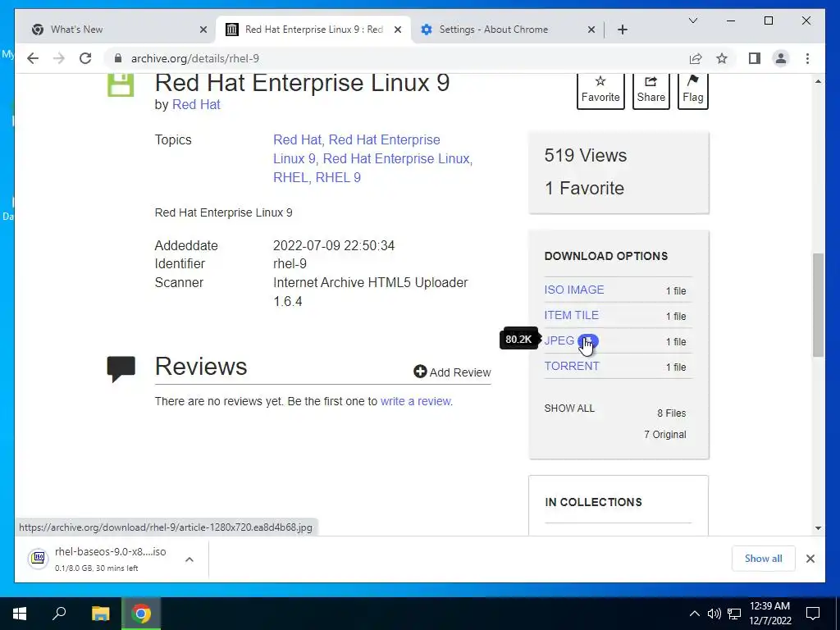Download the ITEM TILE file
Image resolution: width=840 pixels, height=630 pixels.
tap(571, 315)
